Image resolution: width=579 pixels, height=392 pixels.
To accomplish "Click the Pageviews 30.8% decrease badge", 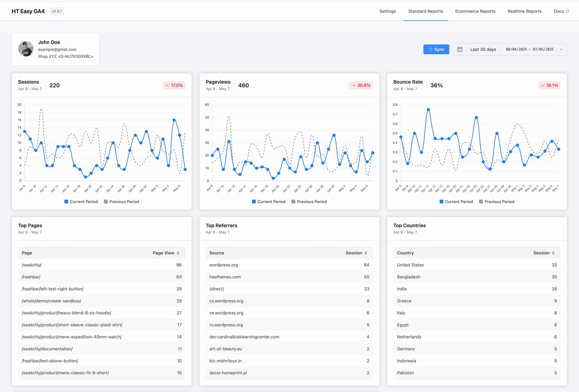I will click(x=361, y=85).
